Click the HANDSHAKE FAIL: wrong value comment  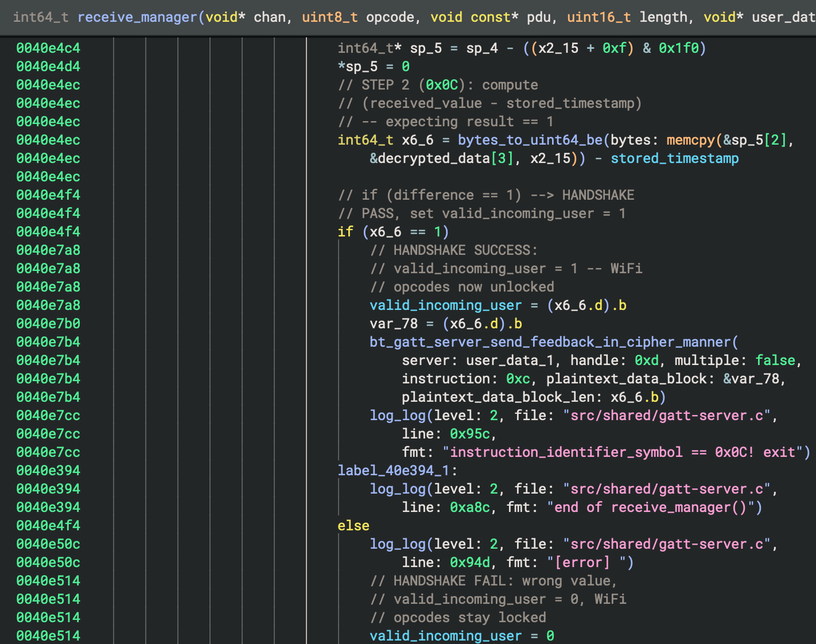[x=494, y=581]
